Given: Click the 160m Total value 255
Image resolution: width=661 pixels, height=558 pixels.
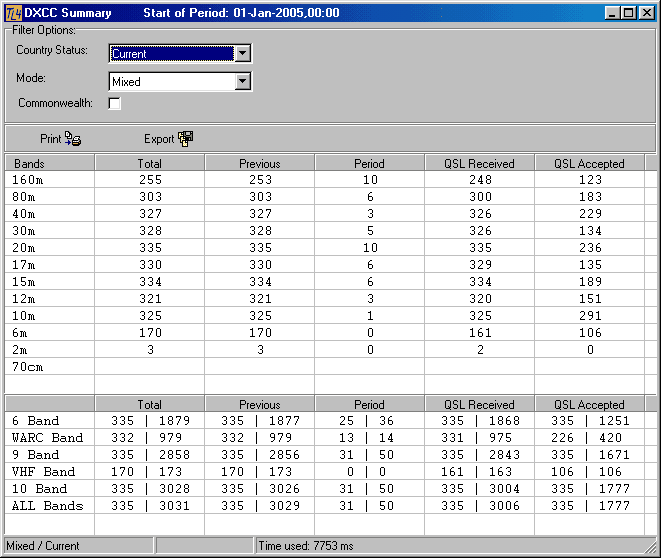Looking at the screenshot, I should click(x=150, y=180).
